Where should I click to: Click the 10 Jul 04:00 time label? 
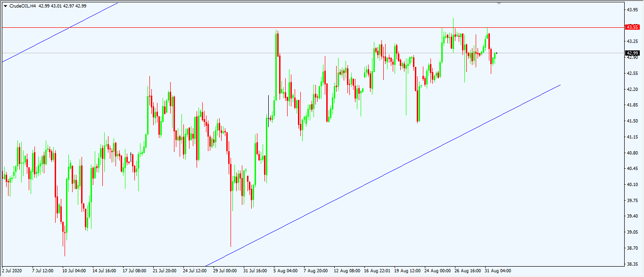pyautogui.click(x=74, y=271)
